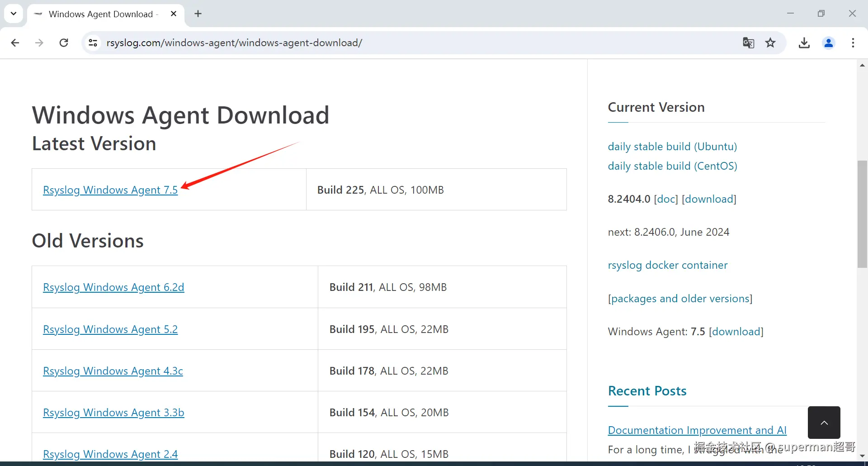Open rsyslog docker container link

tap(668, 265)
